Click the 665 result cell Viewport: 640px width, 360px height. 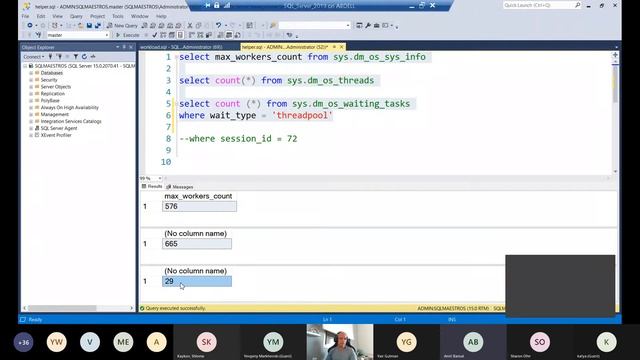[197, 244]
